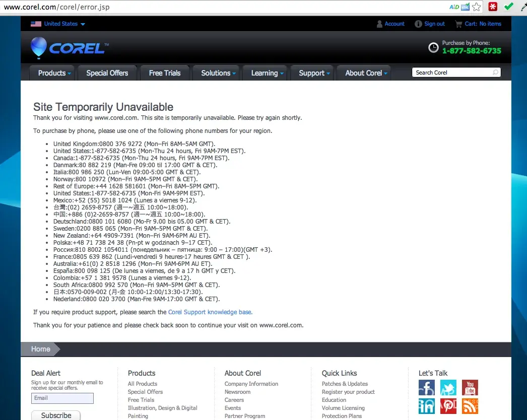The width and height of the screenshot is (527, 420).
Task: Click the green checkmark browser extension
Action: pyautogui.click(x=508, y=7)
